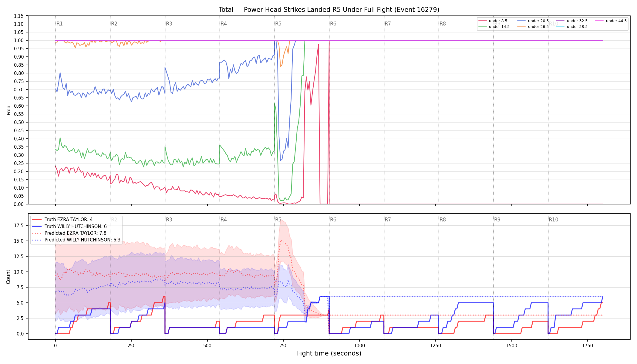
Task: Click the 'Prob' y-axis label
Action: point(8,110)
